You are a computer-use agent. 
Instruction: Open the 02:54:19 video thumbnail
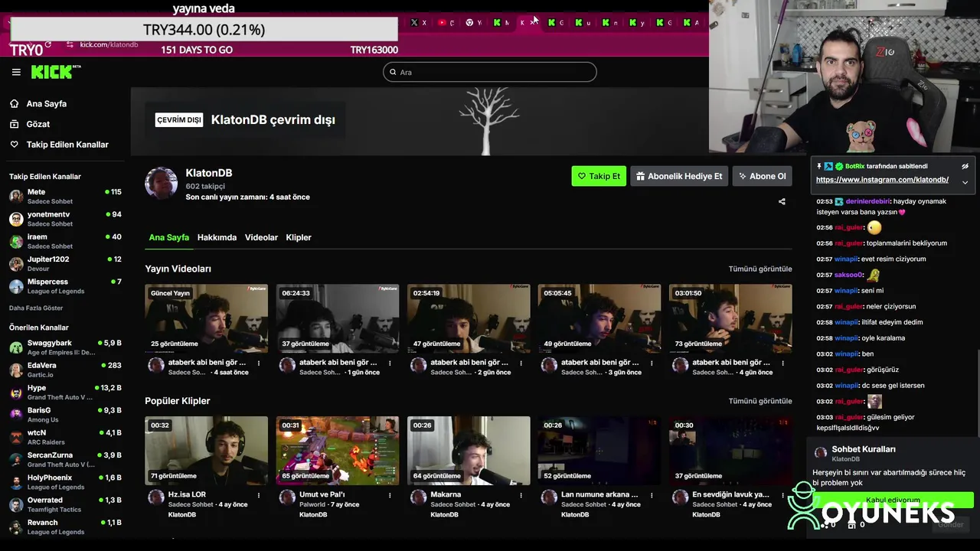tap(469, 318)
